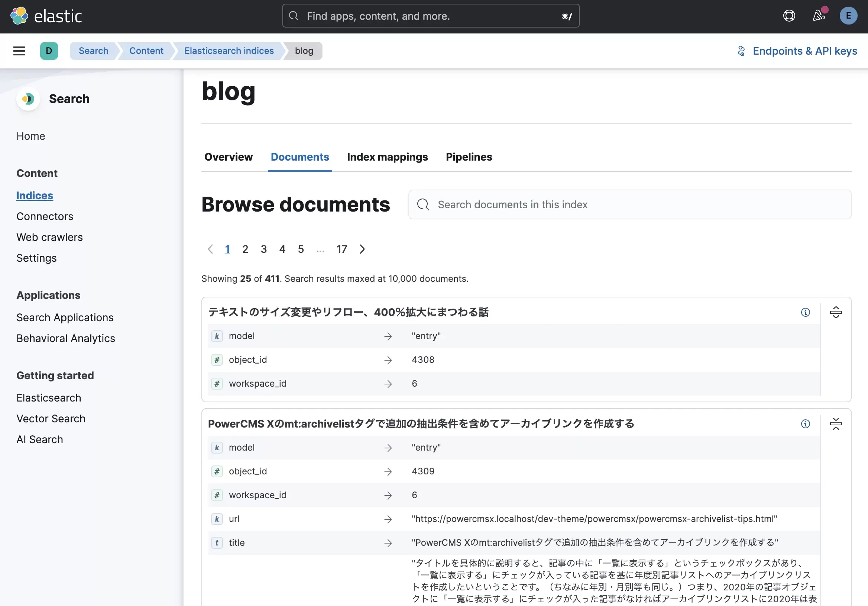The width and height of the screenshot is (868, 606).
Task: Click the search magnifier in documents search
Action: [x=422, y=204]
